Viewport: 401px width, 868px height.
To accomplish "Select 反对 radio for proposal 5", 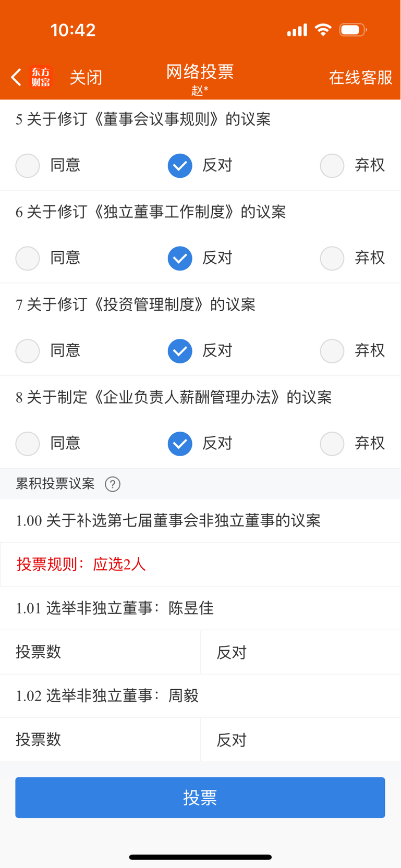I will pos(180,166).
